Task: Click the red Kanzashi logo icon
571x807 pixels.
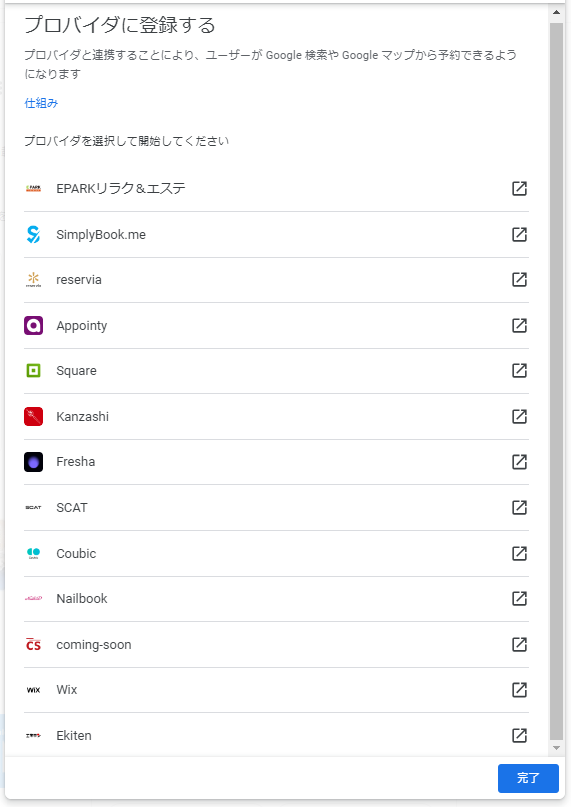Action: click(x=33, y=416)
